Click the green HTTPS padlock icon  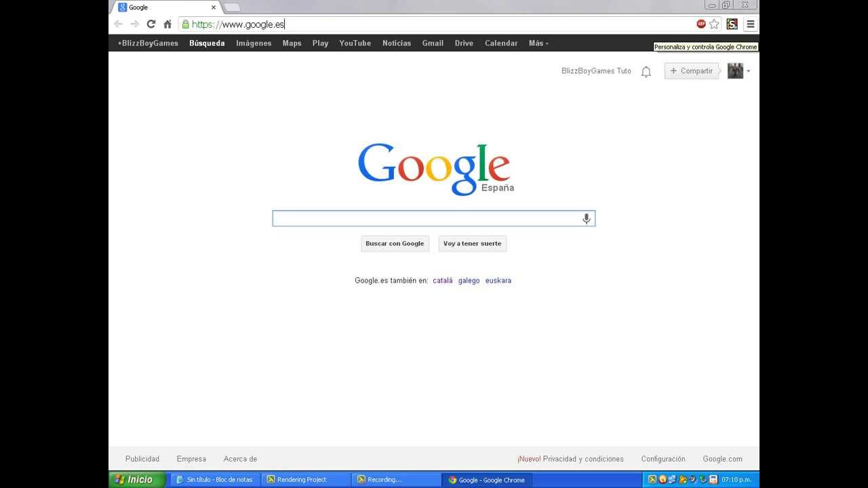185,24
